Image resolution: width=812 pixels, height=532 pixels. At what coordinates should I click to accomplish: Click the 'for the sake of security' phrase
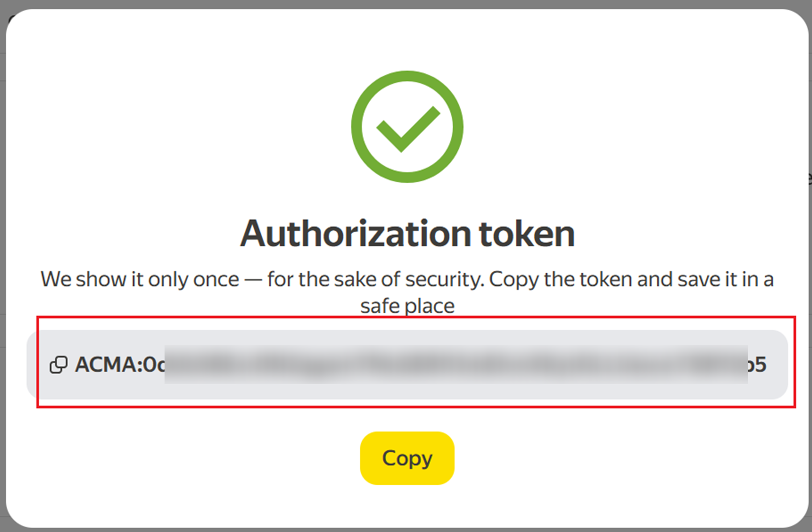pos(375,279)
